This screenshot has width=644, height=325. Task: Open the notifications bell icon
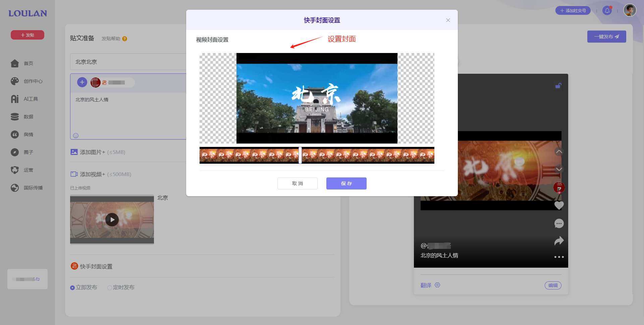point(607,11)
